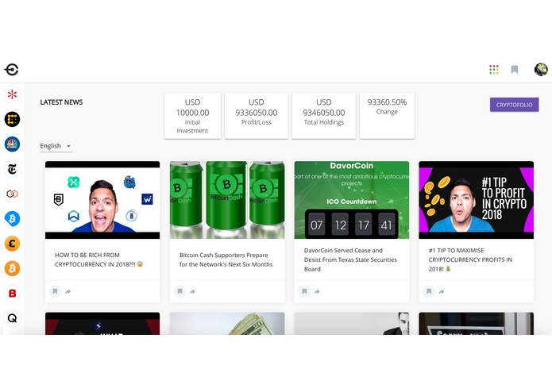Bookmark the DavorCoin cease and desist article
Viewport: 552px width, 392px height.
[x=304, y=291]
